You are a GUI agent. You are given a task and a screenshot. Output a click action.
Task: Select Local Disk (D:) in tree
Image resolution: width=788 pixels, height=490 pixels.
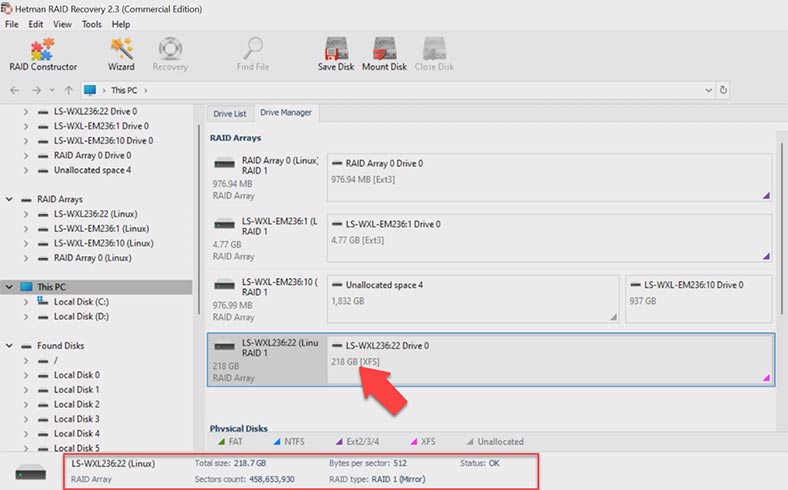[81, 317]
